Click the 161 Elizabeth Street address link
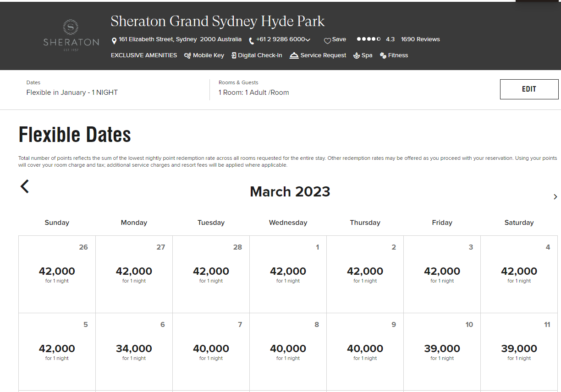Screen dimensions: 561x392 coord(180,39)
